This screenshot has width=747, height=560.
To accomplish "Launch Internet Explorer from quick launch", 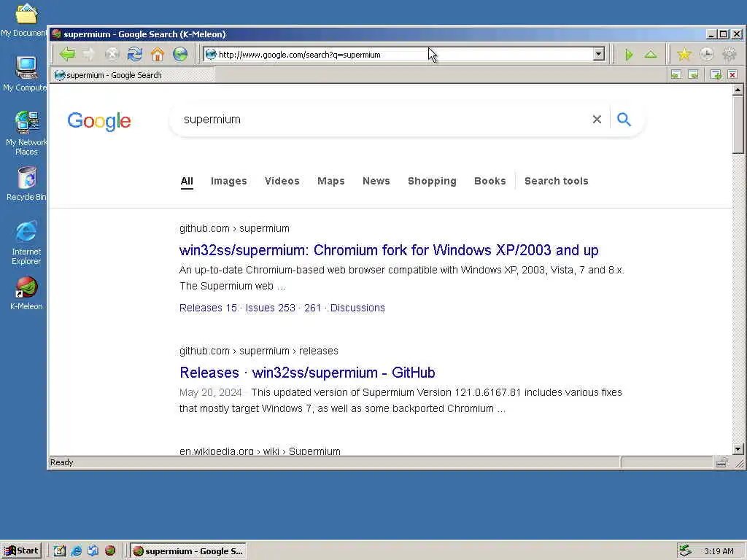I will 76,551.
